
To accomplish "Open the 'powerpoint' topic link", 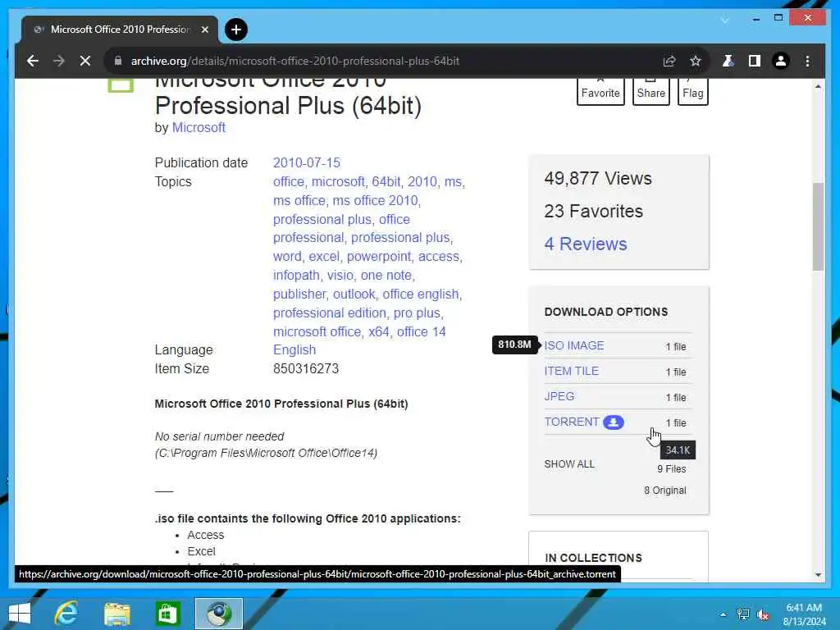I will point(379,257).
